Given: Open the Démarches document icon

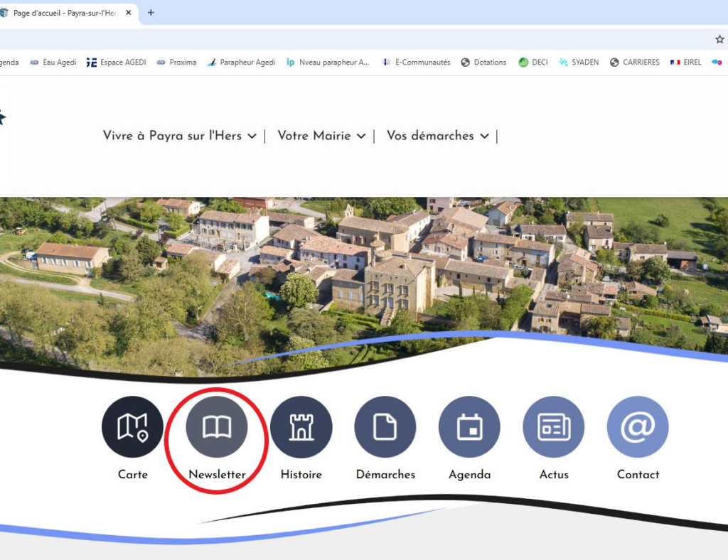Looking at the screenshot, I should coord(385,426).
